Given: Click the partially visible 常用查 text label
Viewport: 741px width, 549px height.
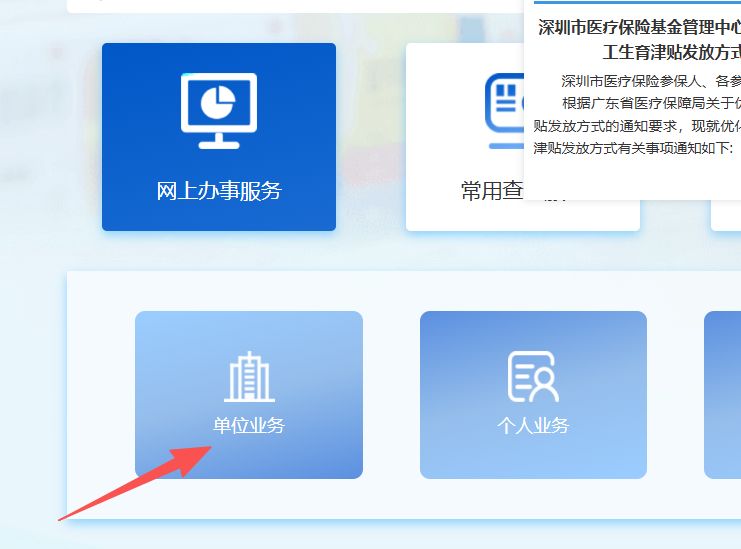Looking at the screenshot, I should click(x=494, y=191).
